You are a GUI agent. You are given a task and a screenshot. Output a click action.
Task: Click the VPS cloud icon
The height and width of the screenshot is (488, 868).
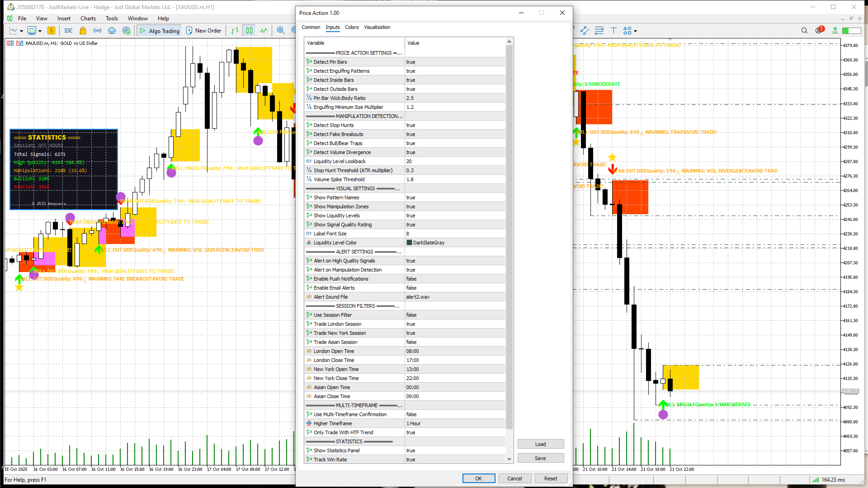(x=112, y=31)
